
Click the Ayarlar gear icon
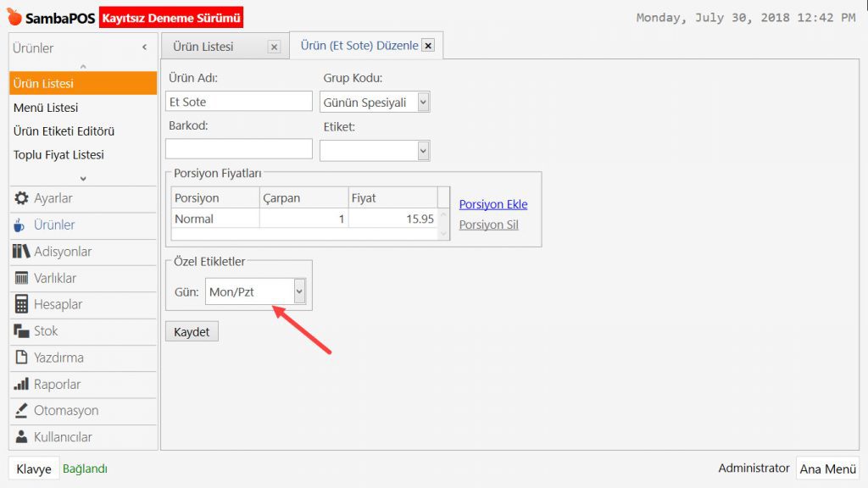coord(22,198)
